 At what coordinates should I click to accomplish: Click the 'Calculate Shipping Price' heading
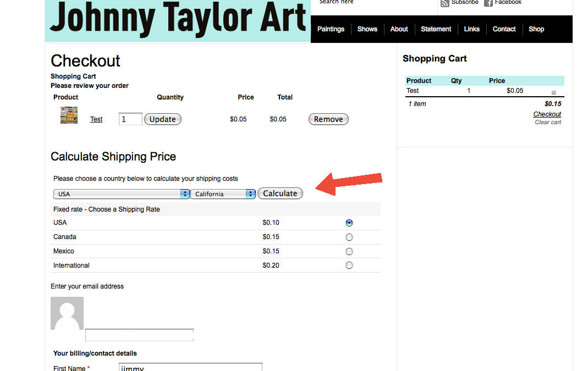coord(113,157)
